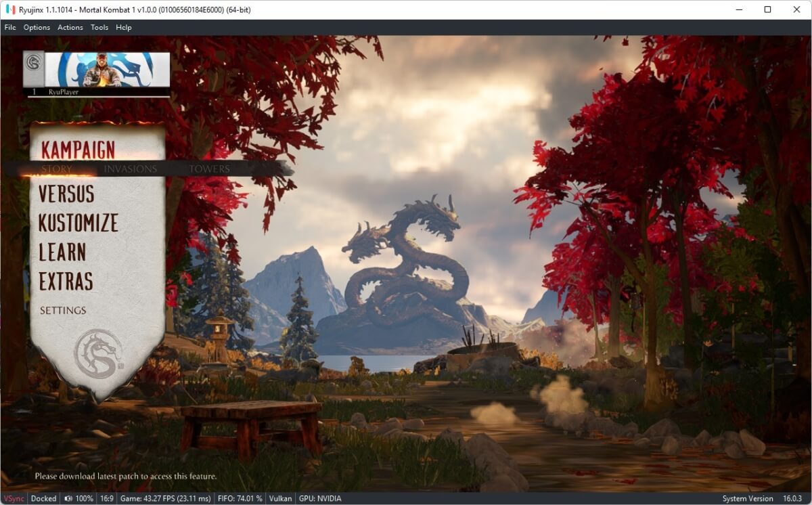Choose LEARN in the game menu

(62, 252)
